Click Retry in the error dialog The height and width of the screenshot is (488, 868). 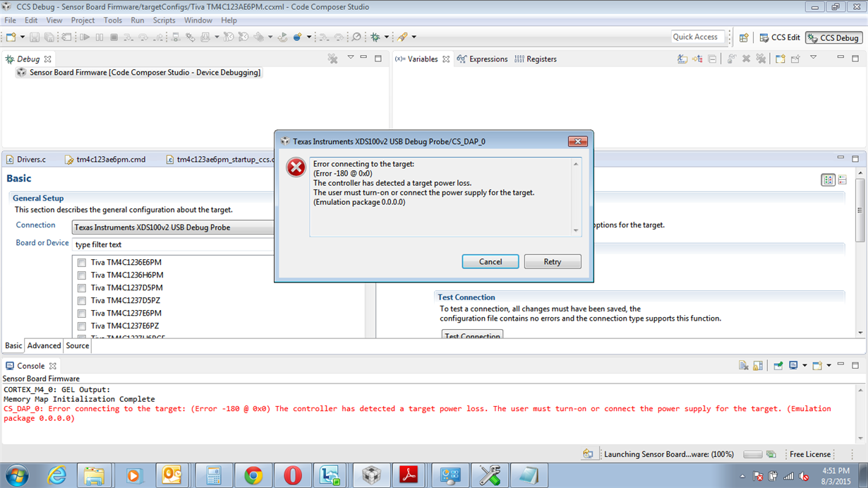click(x=553, y=262)
